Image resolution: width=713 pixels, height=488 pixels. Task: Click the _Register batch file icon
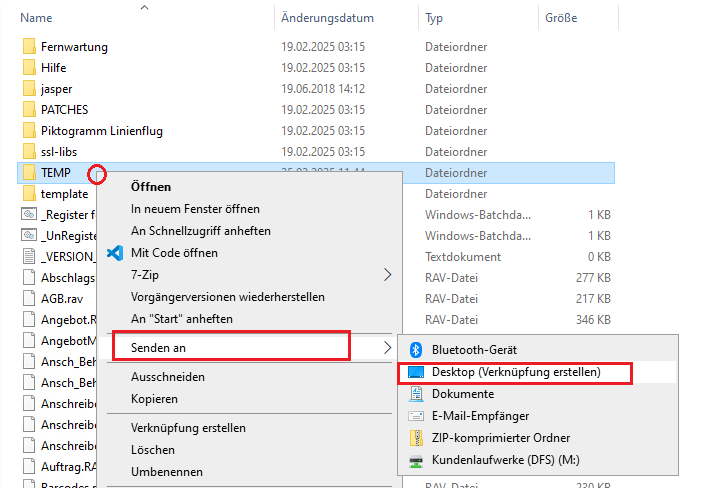[x=28, y=215]
